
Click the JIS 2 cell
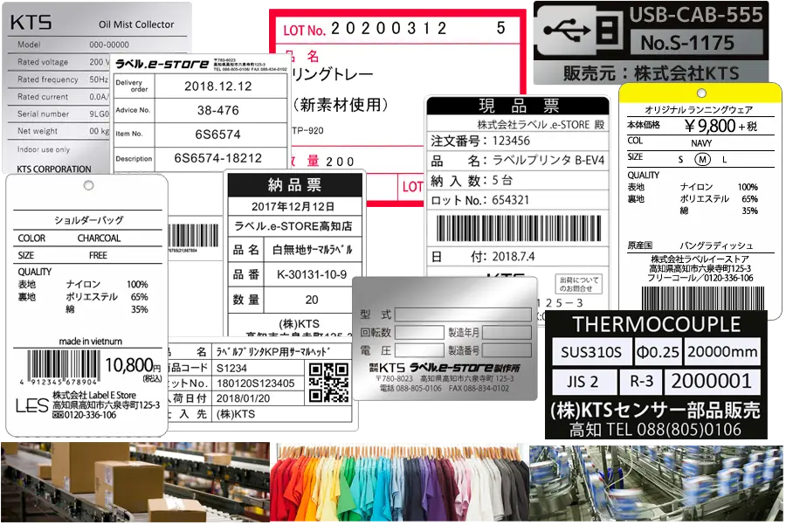pos(583,382)
